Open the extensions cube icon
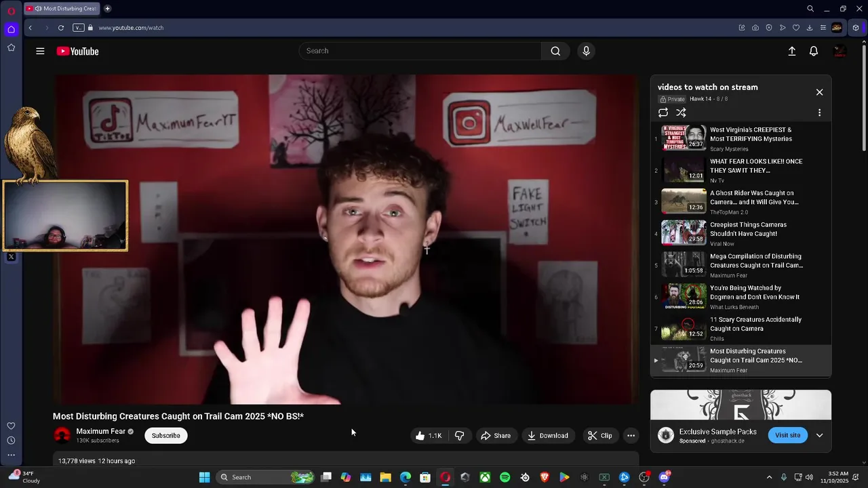Image resolution: width=868 pixels, height=488 pixels. point(856,28)
